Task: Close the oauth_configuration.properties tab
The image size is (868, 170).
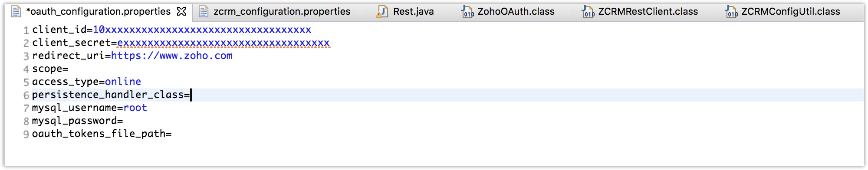Action: point(181,11)
